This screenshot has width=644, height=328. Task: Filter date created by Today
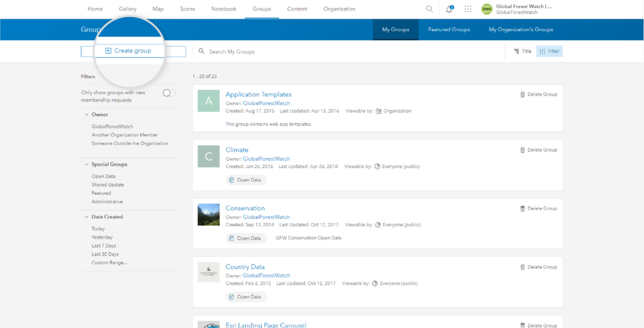(x=98, y=229)
